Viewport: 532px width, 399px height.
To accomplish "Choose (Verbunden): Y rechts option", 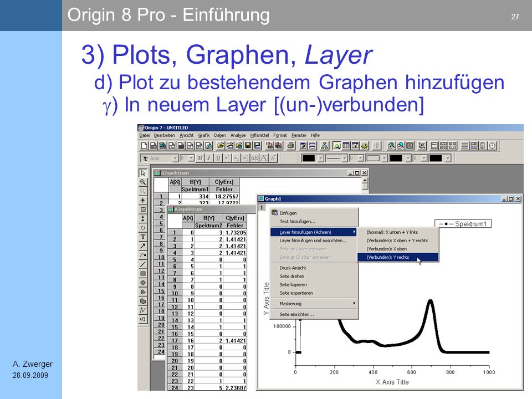I will [398, 257].
